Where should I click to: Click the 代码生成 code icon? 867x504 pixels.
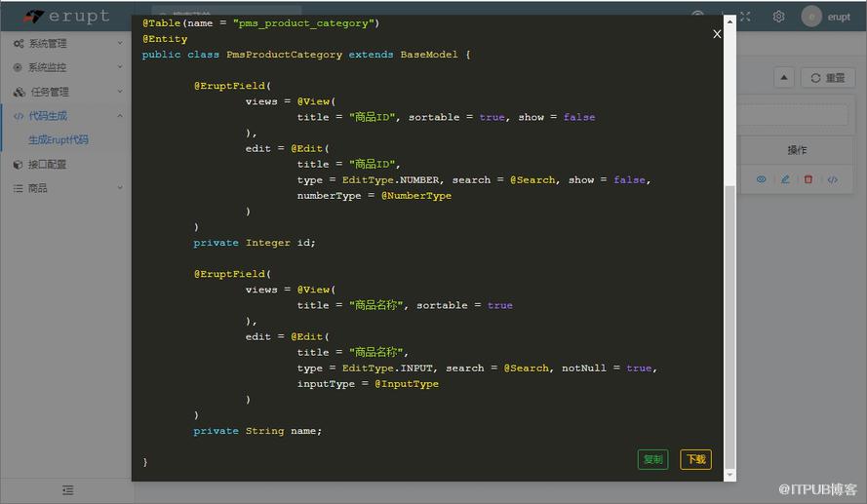pos(19,116)
